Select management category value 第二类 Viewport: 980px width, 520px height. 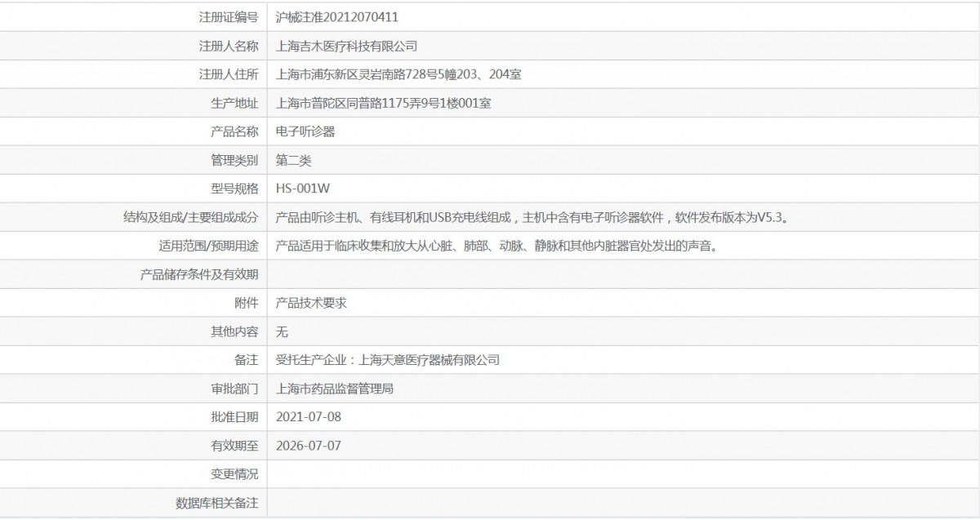(x=294, y=160)
